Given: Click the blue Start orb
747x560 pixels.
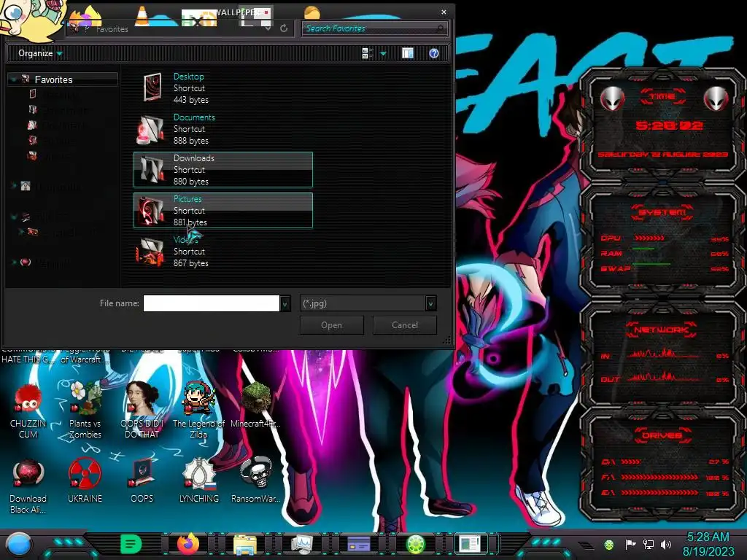Looking at the screenshot, I should click(x=18, y=544).
